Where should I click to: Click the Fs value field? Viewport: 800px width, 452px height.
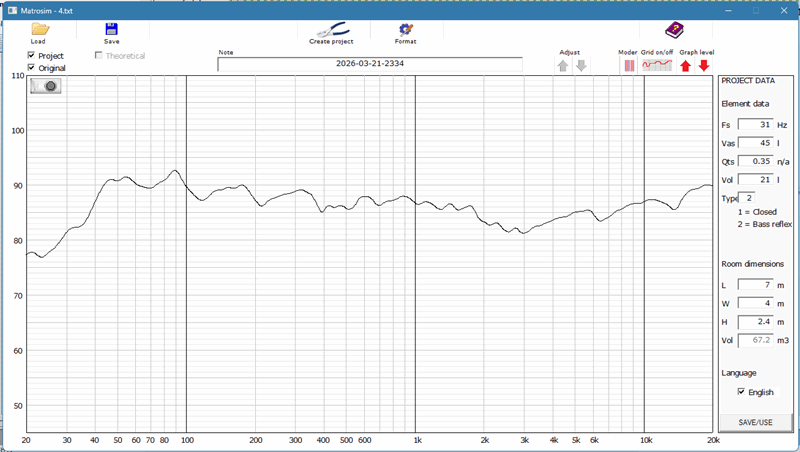tap(755, 125)
